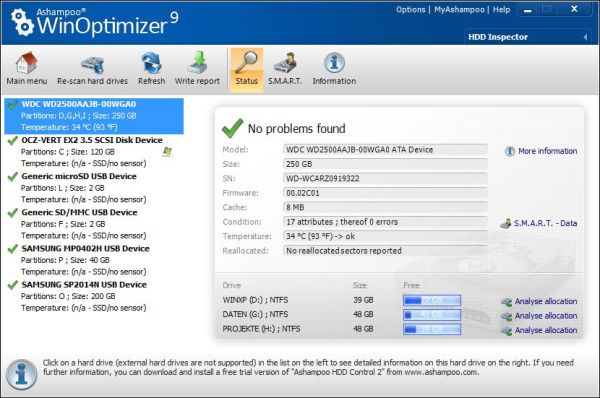This screenshot has height=398, width=600.
Task: Select the Generic SD/MMC USB Device
Action: tap(94, 224)
